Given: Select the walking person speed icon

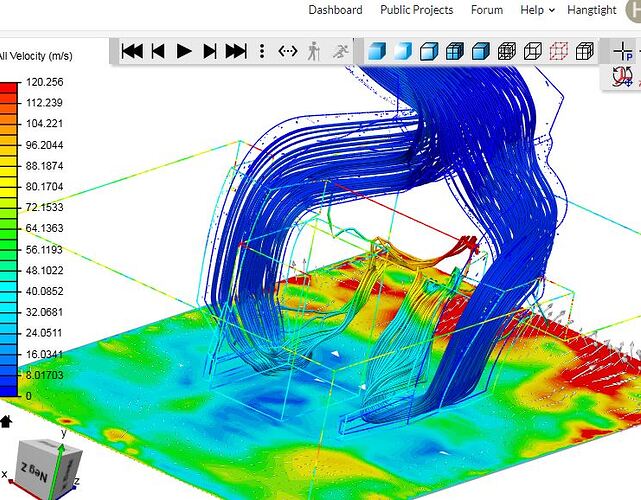Looking at the screenshot, I should [313, 51].
